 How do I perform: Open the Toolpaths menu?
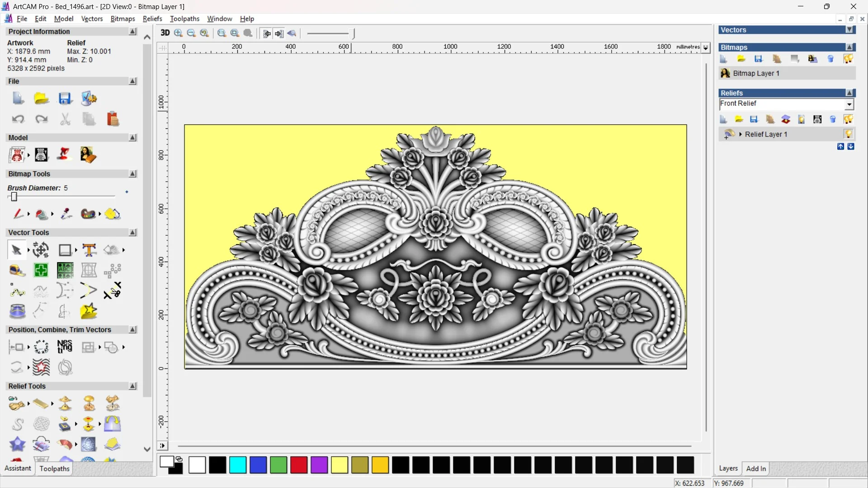[184, 19]
